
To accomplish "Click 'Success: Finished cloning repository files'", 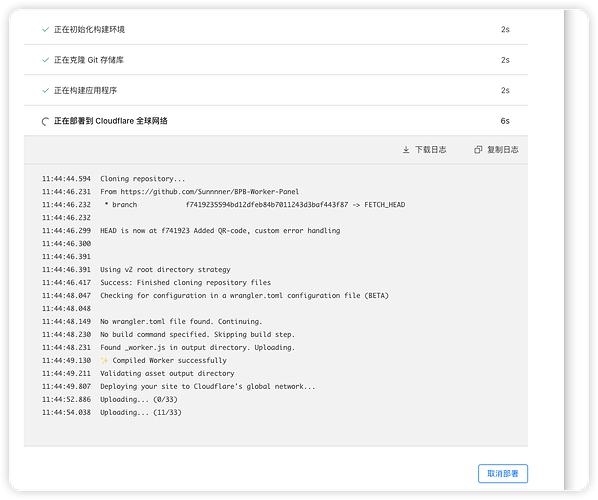I will (x=185, y=282).
